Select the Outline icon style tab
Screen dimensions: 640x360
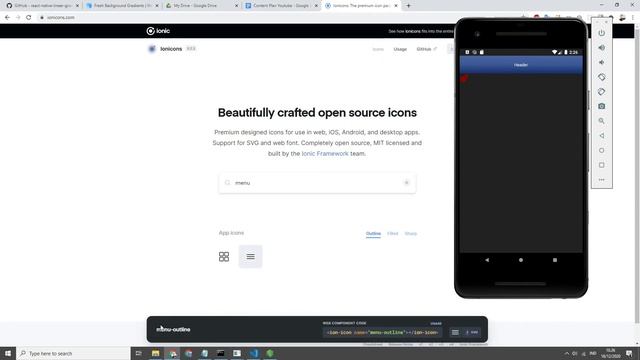373,233
